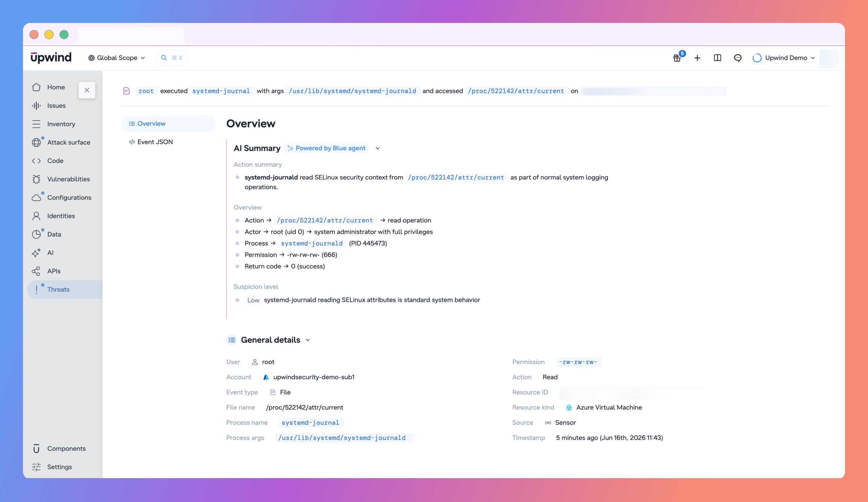The image size is (868, 502).
Task: Click the Code brackets icon
Action: 37,161
